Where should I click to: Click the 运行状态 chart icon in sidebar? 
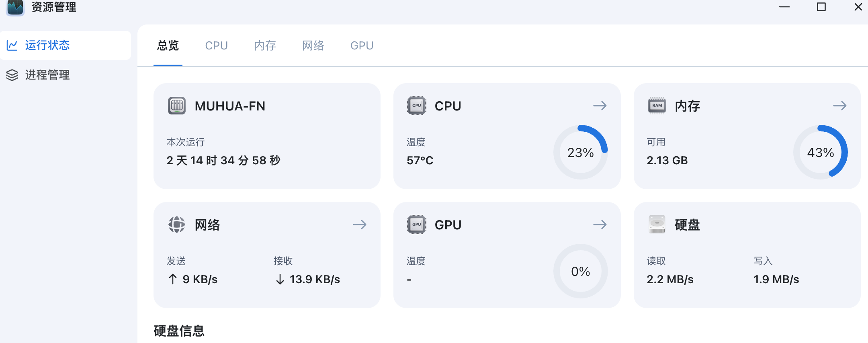click(x=12, y=45)
